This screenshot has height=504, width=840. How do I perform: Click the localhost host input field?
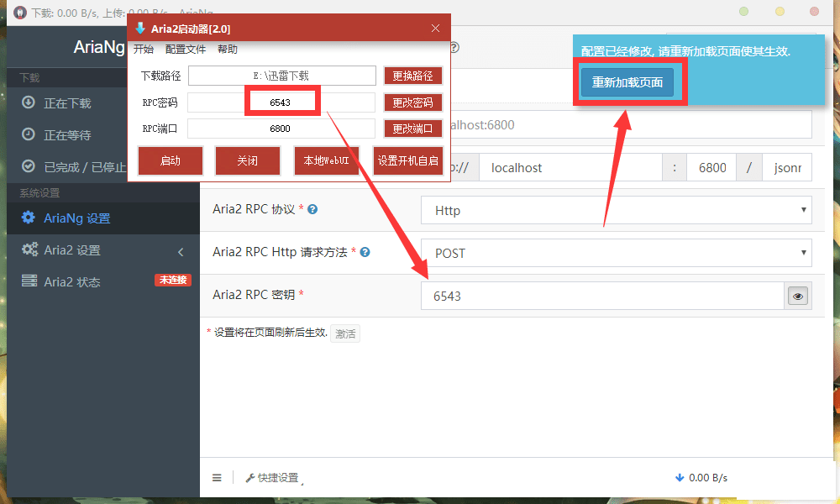(570, 168)
